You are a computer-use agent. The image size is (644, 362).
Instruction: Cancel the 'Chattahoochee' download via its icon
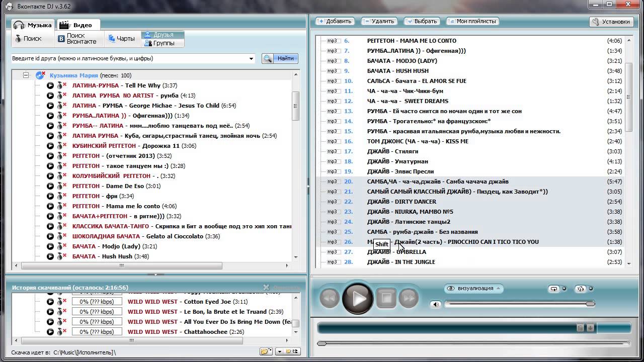[61, 332]
